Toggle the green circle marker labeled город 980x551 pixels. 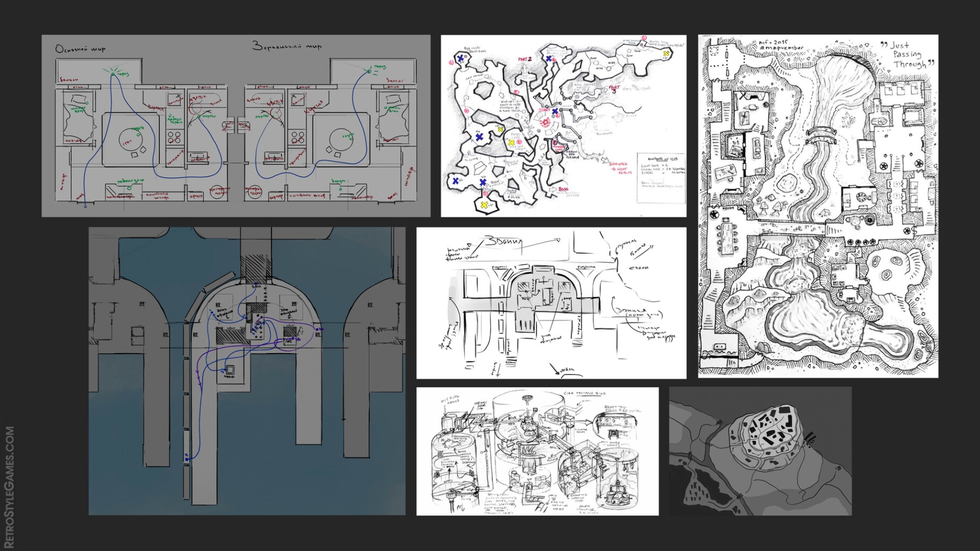coord(112,74)
